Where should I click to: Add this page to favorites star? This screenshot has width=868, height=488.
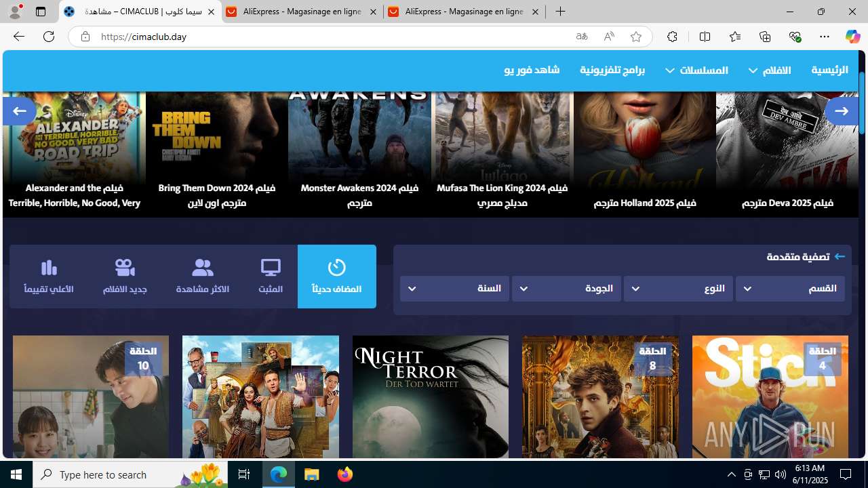coord(635,37)
